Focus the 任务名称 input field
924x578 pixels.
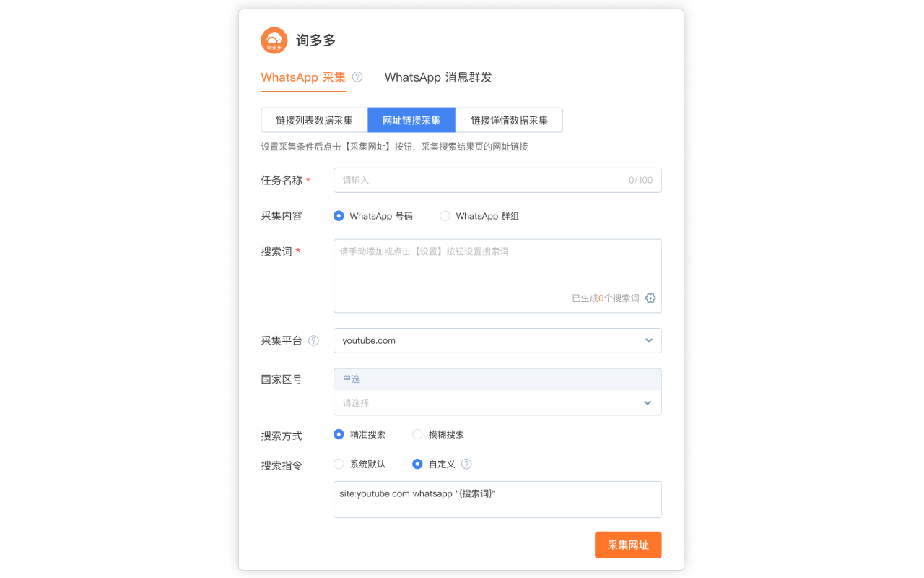coord(497,180)
